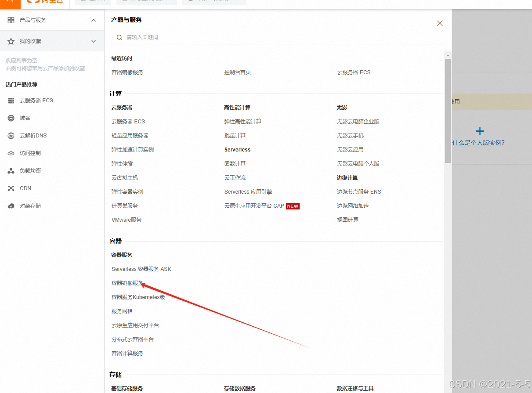Open 轻量应用服务器
Viewport: 532px width, 393px height.
[130, 136]
